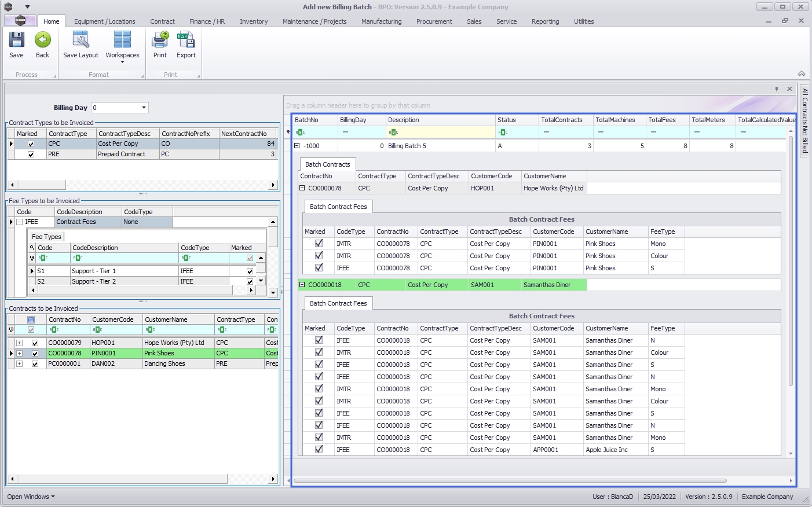
Task: Open the Workspaces icon menu
Action: coord(122,45)
